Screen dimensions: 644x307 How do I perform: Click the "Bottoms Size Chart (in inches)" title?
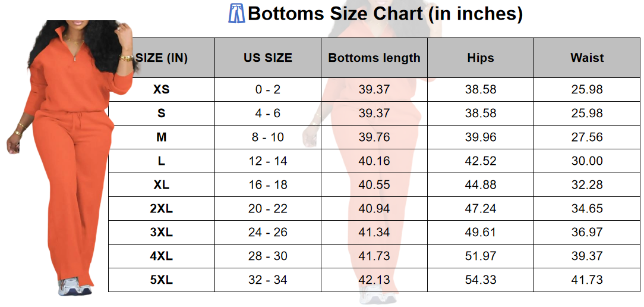[x=385, y=13]
